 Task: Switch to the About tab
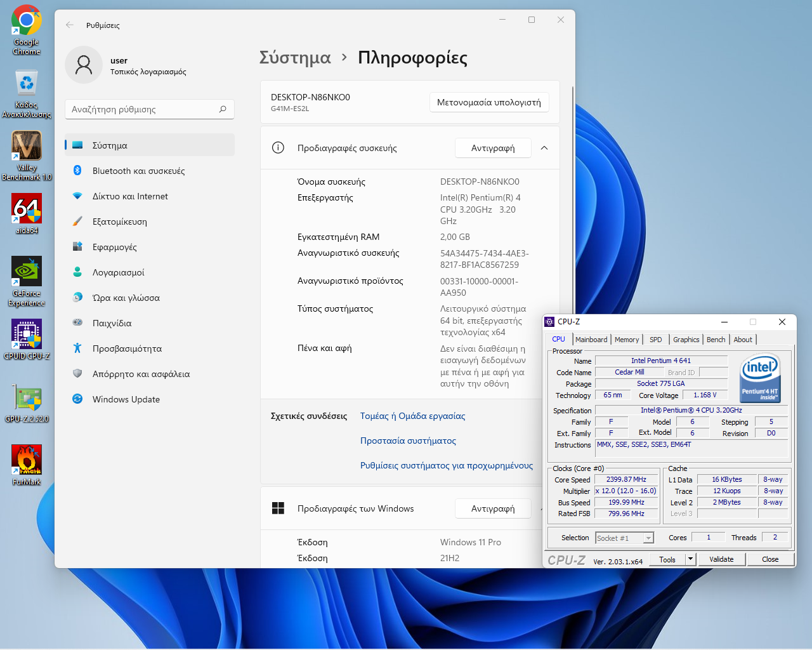[743, 340]
